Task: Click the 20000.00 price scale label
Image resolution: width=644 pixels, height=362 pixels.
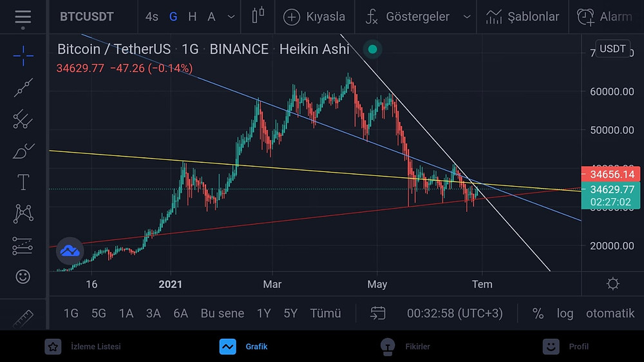Action: [x=612, y=245]
